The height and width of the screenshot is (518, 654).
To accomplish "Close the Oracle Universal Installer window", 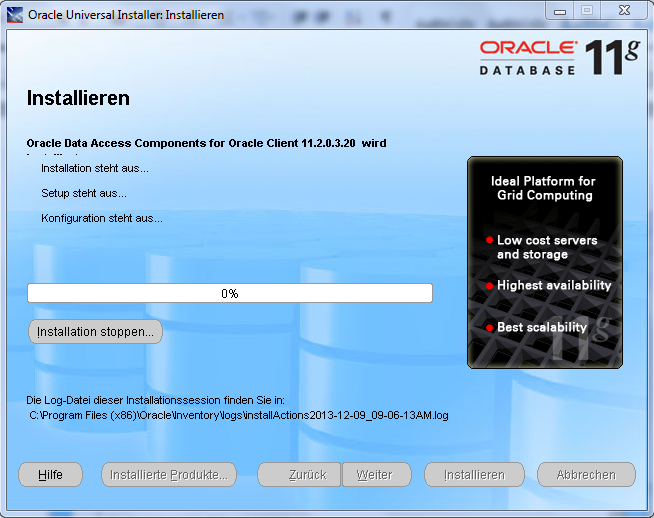I will [624, 11].
